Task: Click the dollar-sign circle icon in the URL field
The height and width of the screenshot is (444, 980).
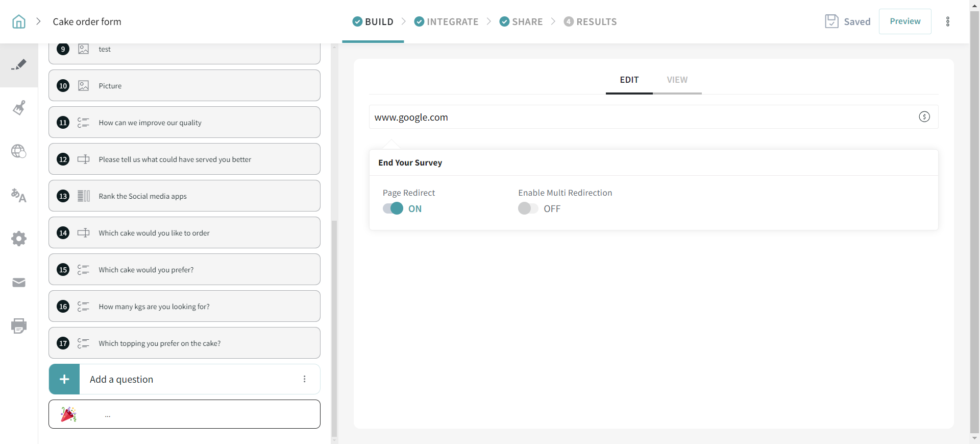Action: 924,117
